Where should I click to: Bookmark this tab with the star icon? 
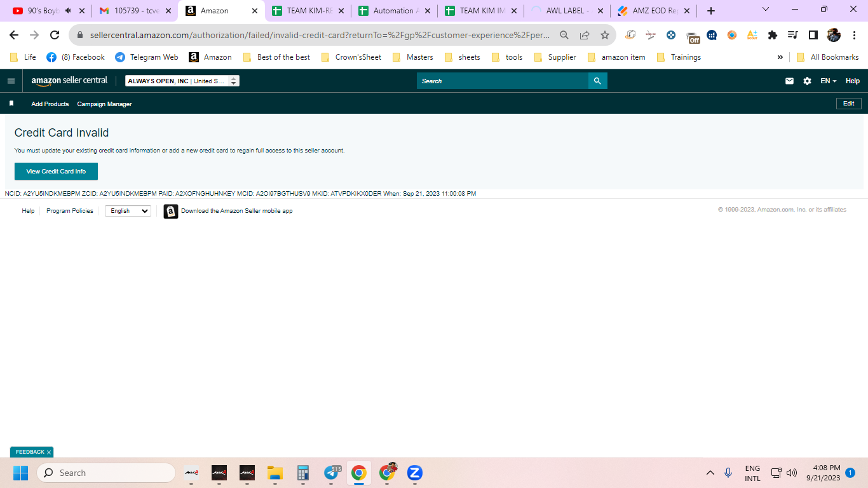pos(605,35)
